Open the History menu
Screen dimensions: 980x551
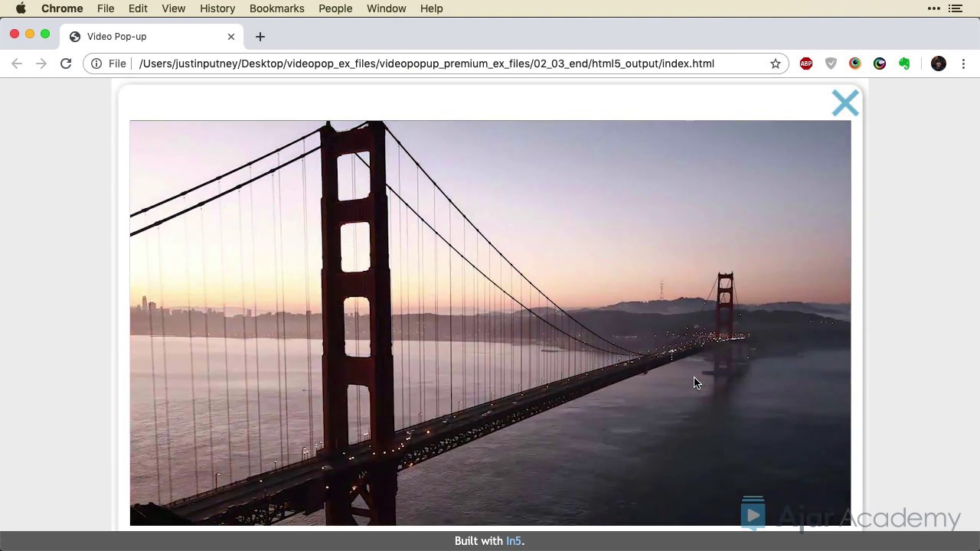pyautogui.click(x=217, y=8)
